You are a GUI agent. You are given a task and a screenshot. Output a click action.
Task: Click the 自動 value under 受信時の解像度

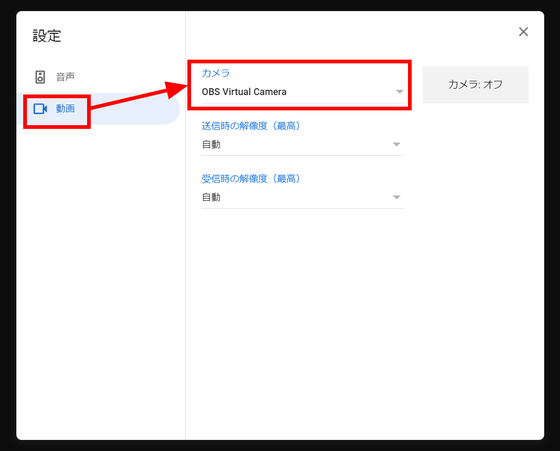point(211,197)
